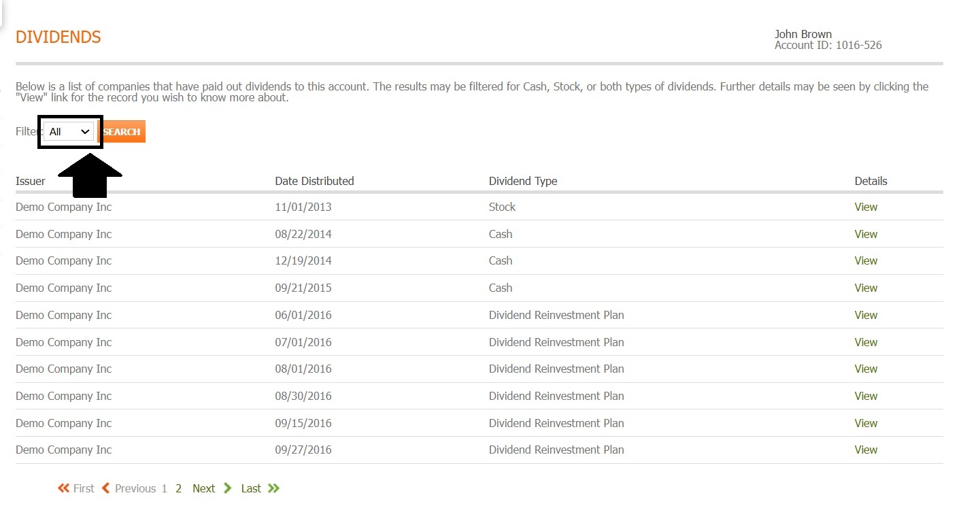Click the double-arrow Last page icon

(x=273, y=488)
